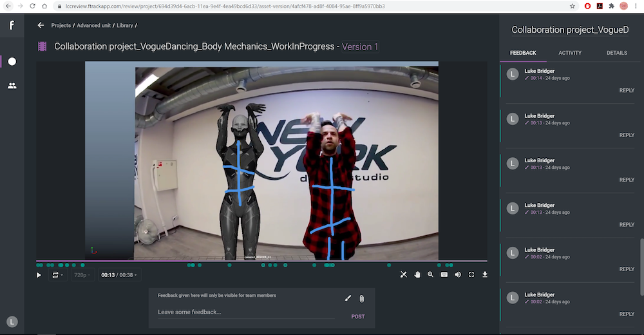Click the ftrack 'f' logo
This screenshot has height=335, width=644.
pyautogui.click(x=12, y=25)
